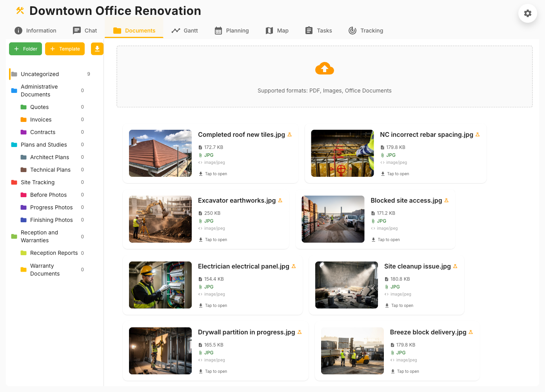Screen dimensions: 545x392
Task: Switch to the Planning tab
Action: click(x=231, y=30)
